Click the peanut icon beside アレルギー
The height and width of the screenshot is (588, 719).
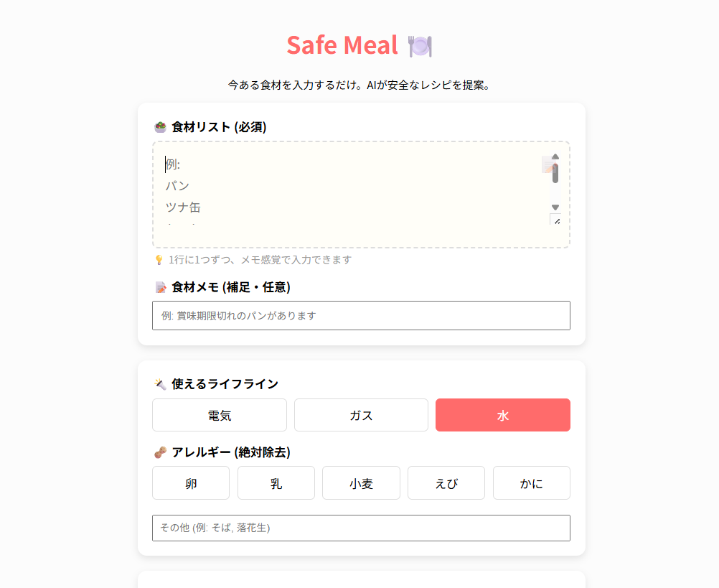point(160,452)
